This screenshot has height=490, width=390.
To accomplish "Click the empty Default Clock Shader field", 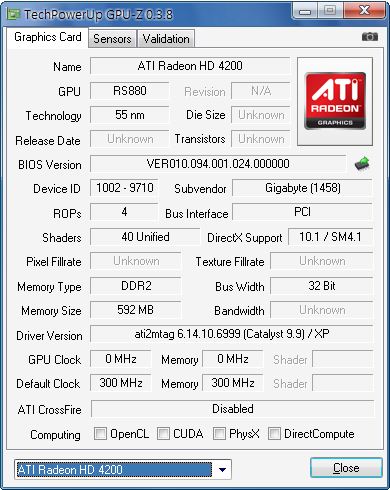I will click(x=343, y=383).
